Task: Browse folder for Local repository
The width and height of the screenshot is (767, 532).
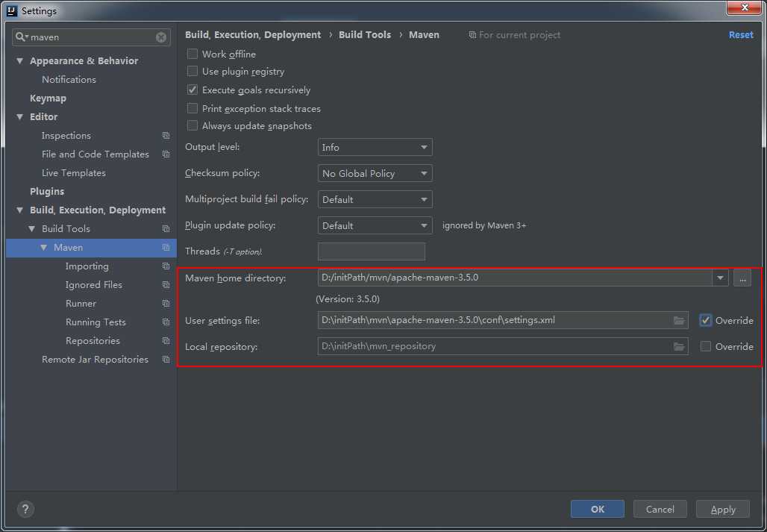Action: [678, 346]
